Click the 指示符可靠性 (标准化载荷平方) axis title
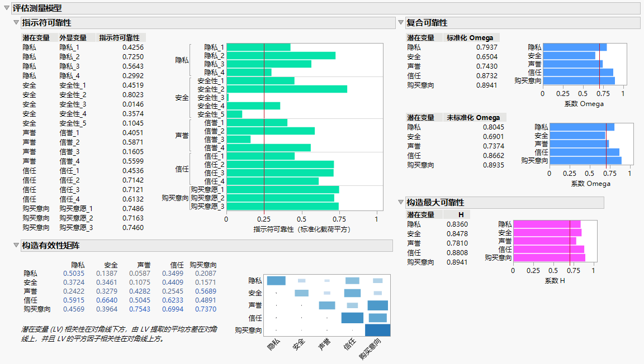This screenshot has height=364, width=644. point(301,229)
